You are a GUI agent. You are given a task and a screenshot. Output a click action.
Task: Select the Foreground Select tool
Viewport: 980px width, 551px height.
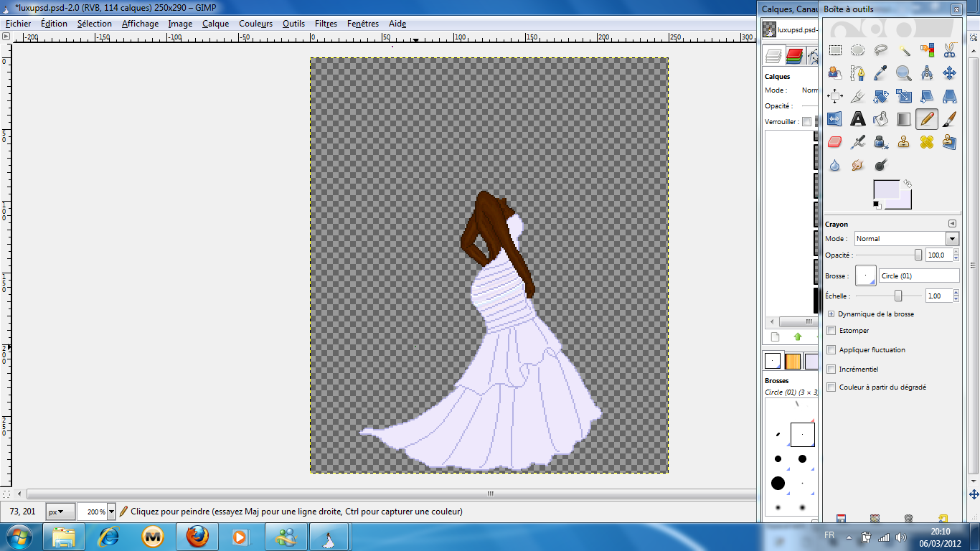(835, 73)
